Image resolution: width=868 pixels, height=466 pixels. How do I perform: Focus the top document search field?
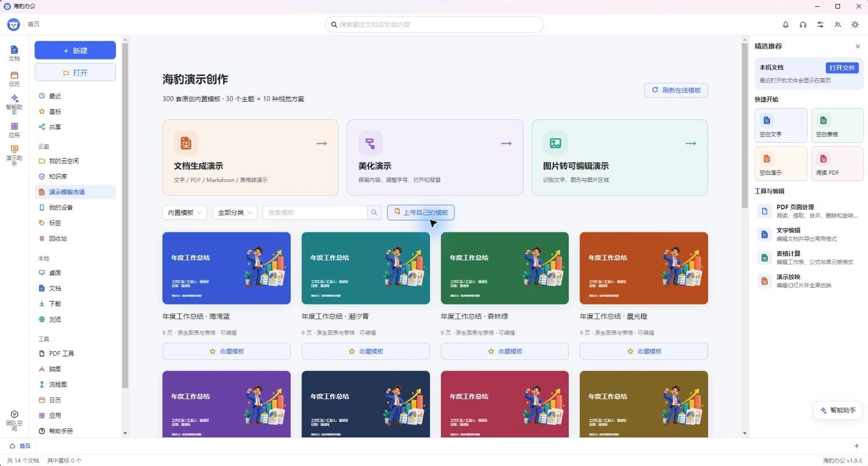pyautogui.click(x=435, y=25)
